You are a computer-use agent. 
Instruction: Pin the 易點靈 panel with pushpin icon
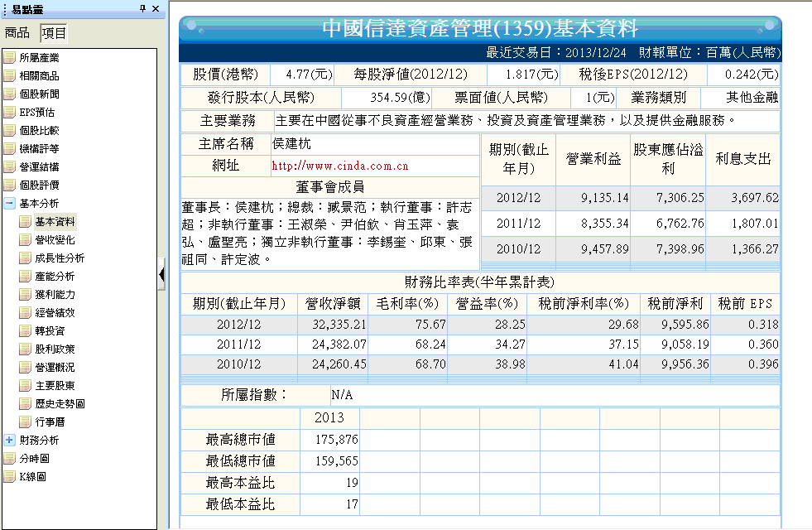(143, 8)
